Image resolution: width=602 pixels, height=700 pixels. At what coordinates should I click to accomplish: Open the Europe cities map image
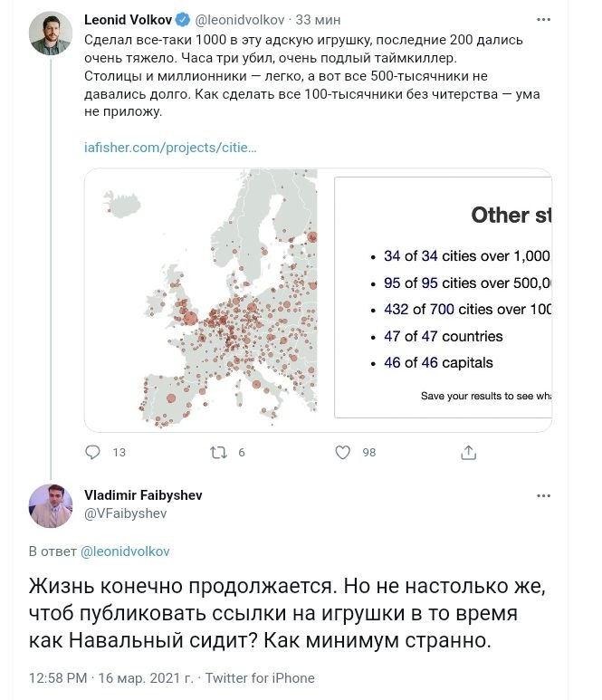coord(208,299)
